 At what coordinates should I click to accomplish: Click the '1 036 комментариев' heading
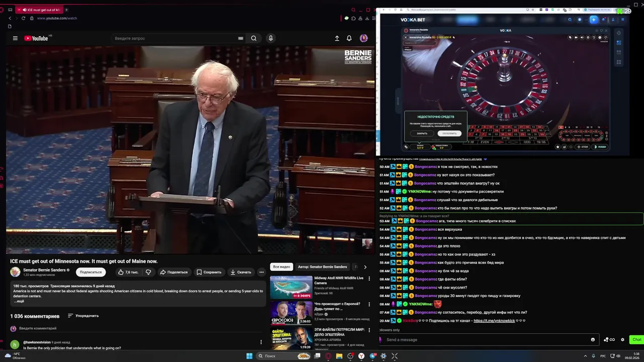point(35,316)
